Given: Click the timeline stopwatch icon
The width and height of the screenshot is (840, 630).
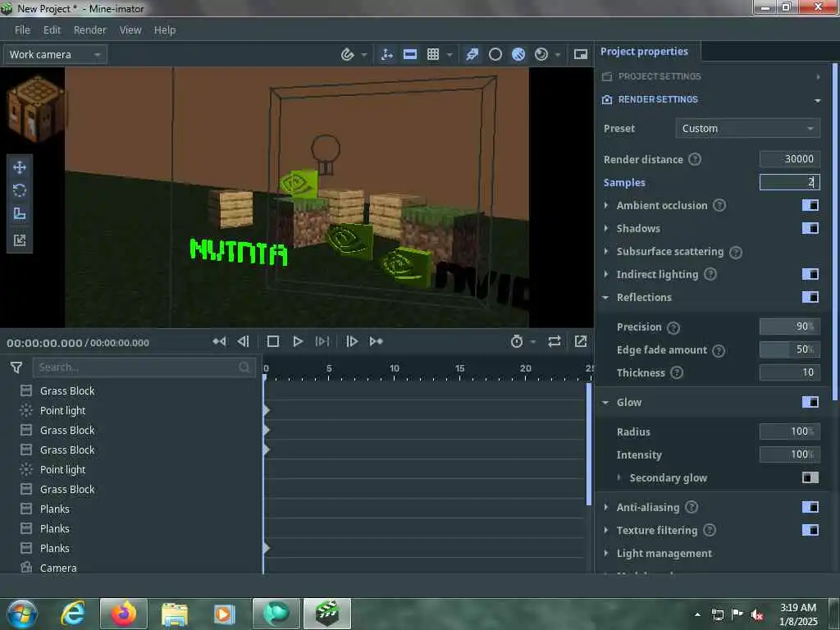Looking at the screenshot, I should [x=517, y=341].
